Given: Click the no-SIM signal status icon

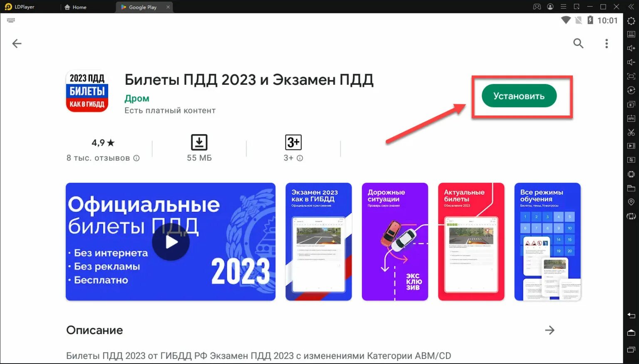Looking at the screenshot, I should click(x=578, y=20).
